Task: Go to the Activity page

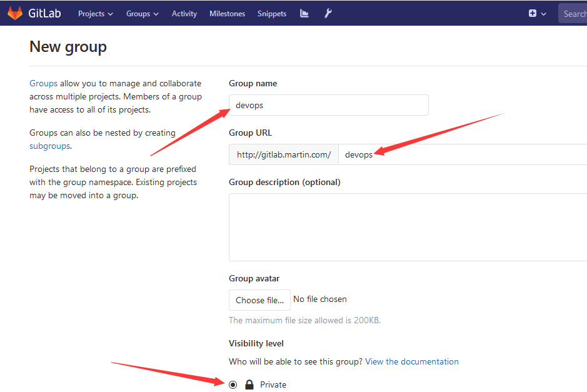Action: pos(184,14)
